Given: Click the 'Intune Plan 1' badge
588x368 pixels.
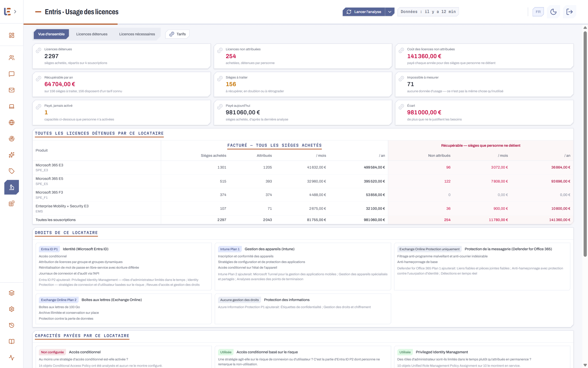Looking at the screenshot, I should coord(230,249).
